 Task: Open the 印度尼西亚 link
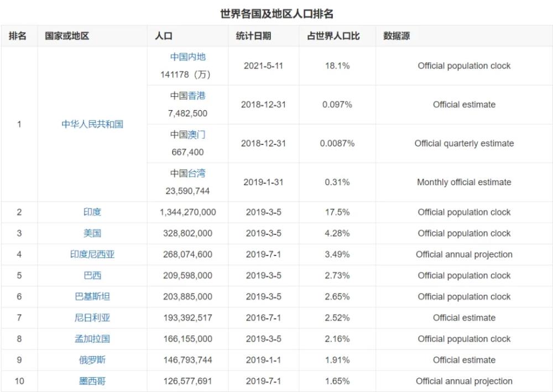[92, 254]
